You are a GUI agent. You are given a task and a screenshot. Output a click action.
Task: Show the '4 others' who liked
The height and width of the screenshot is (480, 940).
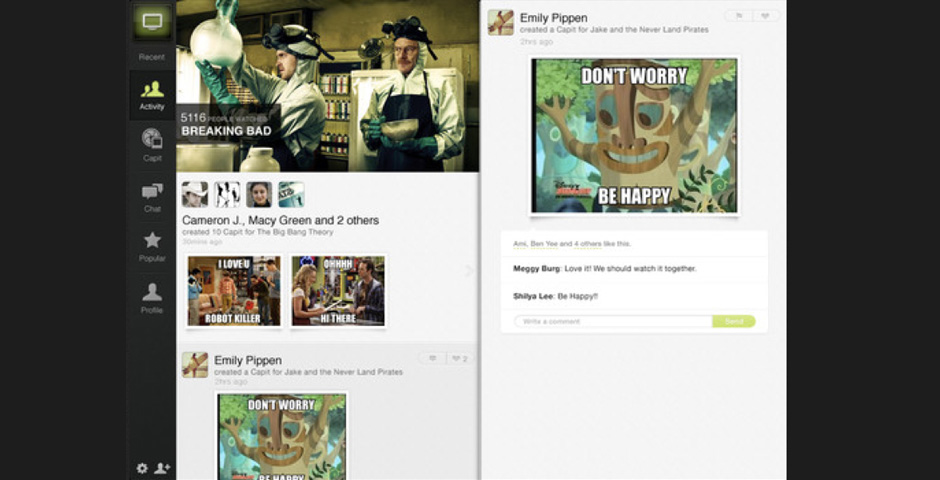pos(586,244)
